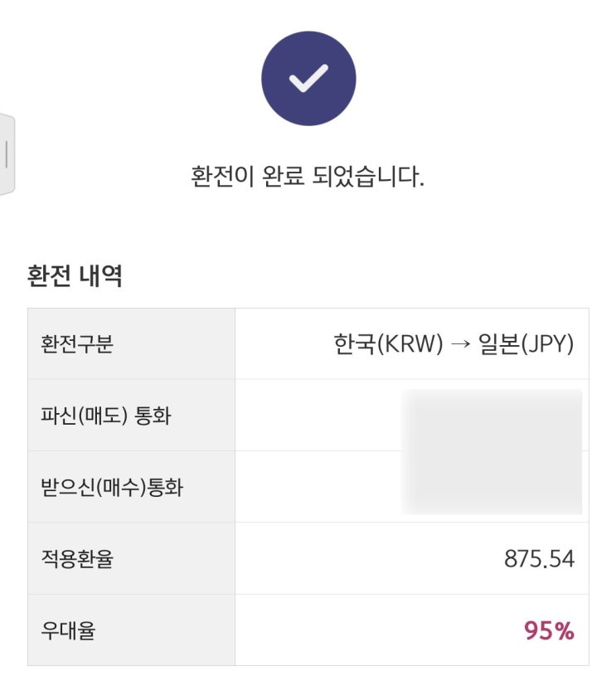Select the 95% preferential rate value
The height and width of the screenshot is (676, 616).
(549, 631)
